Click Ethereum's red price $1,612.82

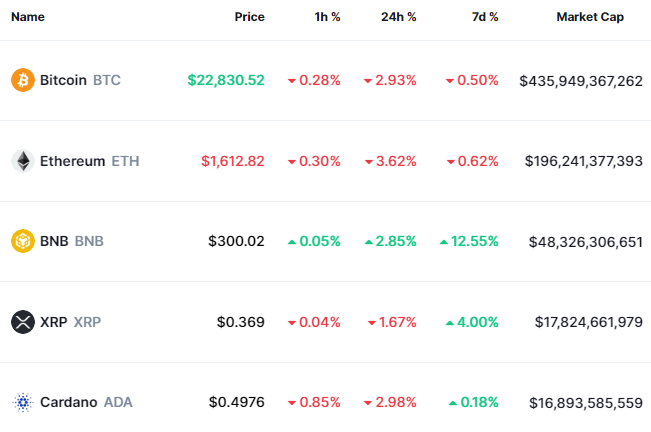pos(233,161)
